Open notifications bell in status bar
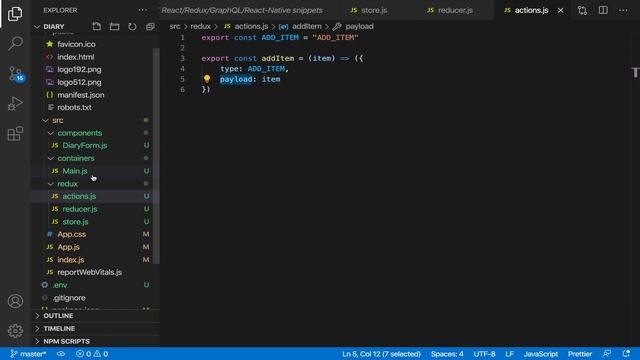The image size is (640, 360). pyautogui.click(x=626, y=354)
